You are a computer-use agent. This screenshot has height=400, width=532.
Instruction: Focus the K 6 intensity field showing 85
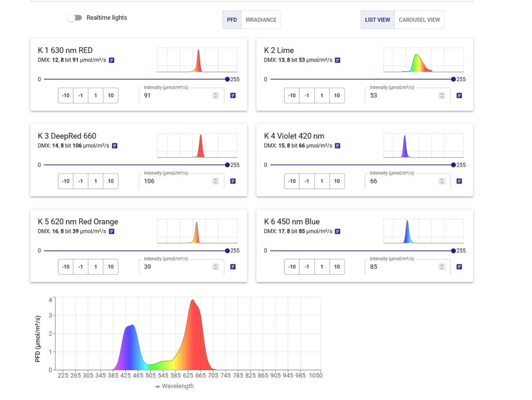point(407,266)
